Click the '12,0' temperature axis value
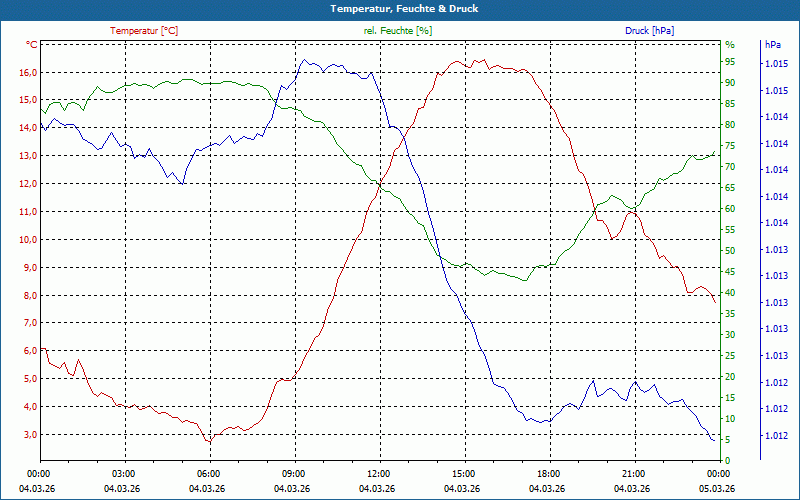Viewport: 800px width, 500px height. [28, 184]
